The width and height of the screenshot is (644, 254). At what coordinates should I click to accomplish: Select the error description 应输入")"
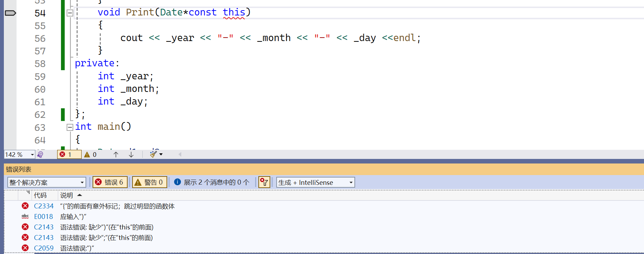(x=73, y=217)
